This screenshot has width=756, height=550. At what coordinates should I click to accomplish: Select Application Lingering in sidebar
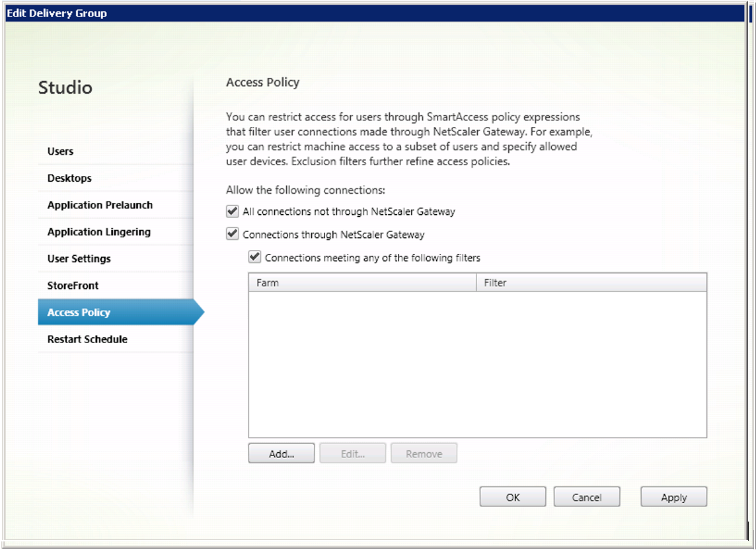click(x=116, y=232)
